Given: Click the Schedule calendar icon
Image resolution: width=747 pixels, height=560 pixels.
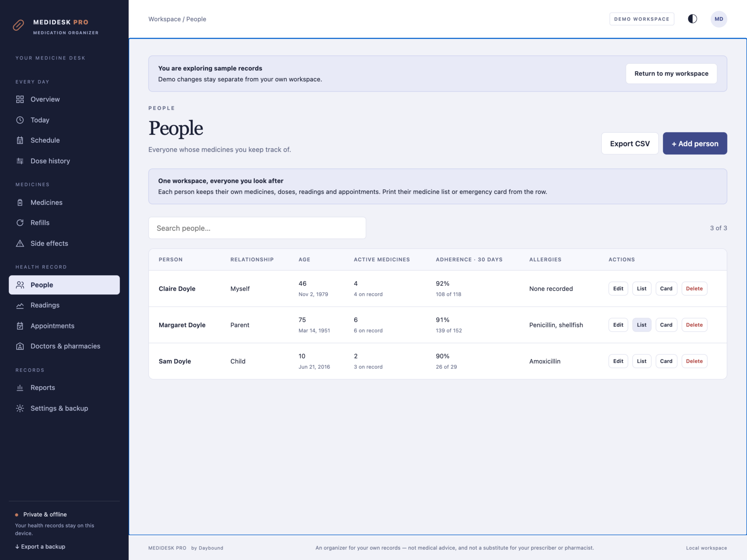Looking at the screenshot, I should tap(20, 140).
